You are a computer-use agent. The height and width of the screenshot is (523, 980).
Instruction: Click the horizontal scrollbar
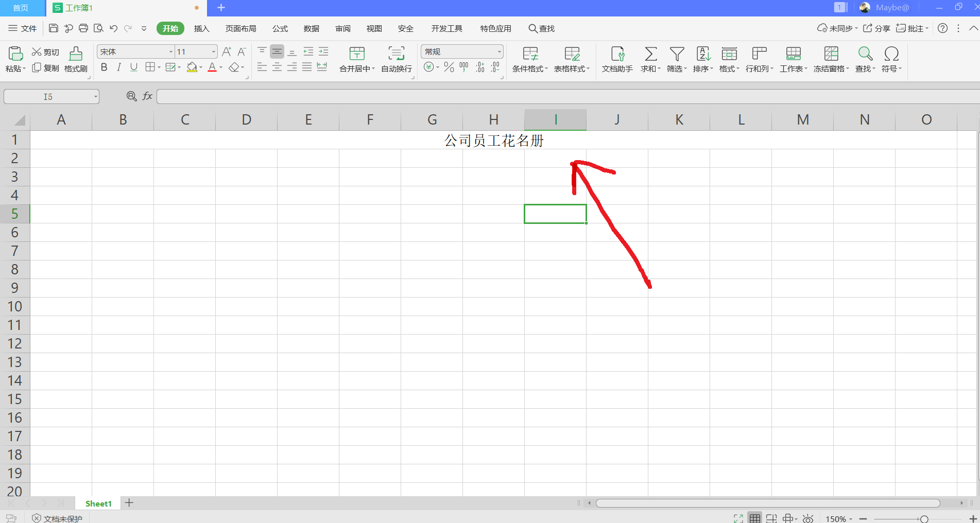(x=767, y=503)
